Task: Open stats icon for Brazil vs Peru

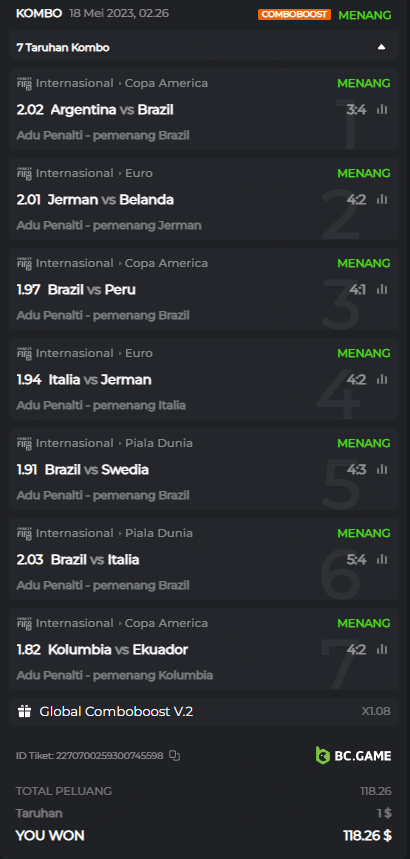Action: point(382,289)
